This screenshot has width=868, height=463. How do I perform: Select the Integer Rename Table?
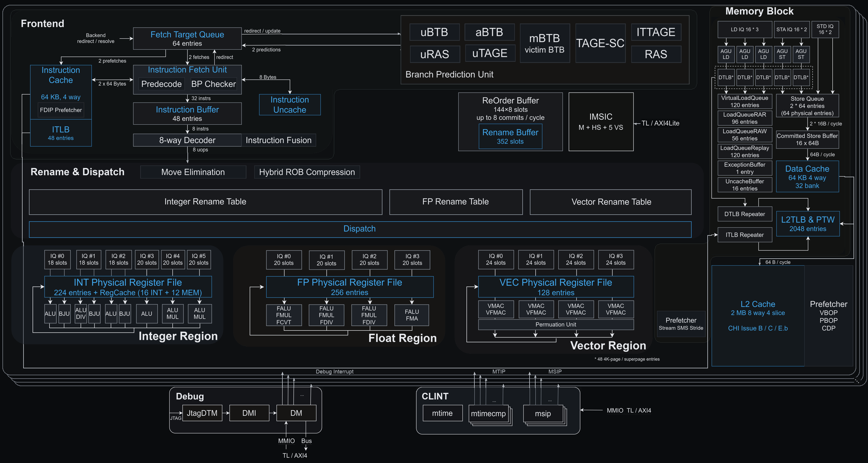[x=206, y=202]
